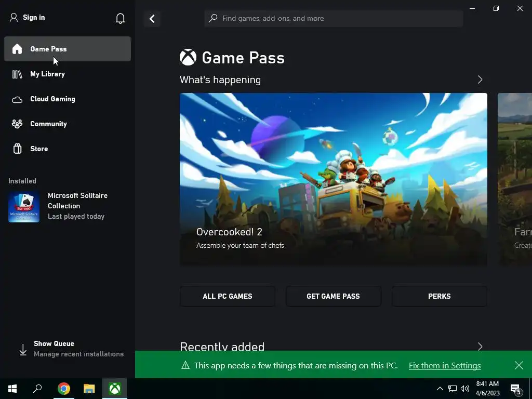Click the Sign in profile icon
Image resolution: width=532 pixels, height=399 pixels.
[x=14, y=17]
